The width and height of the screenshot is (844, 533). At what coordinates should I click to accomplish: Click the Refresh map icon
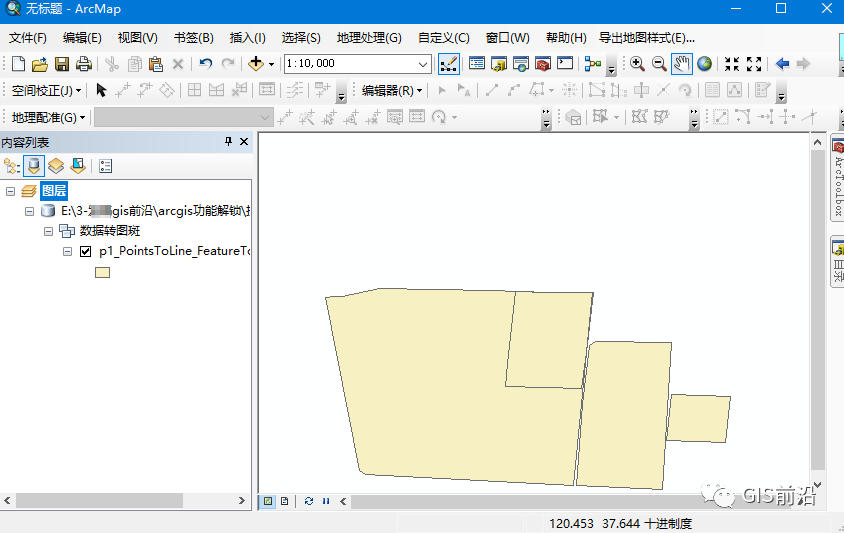click(x=308, y=501)
